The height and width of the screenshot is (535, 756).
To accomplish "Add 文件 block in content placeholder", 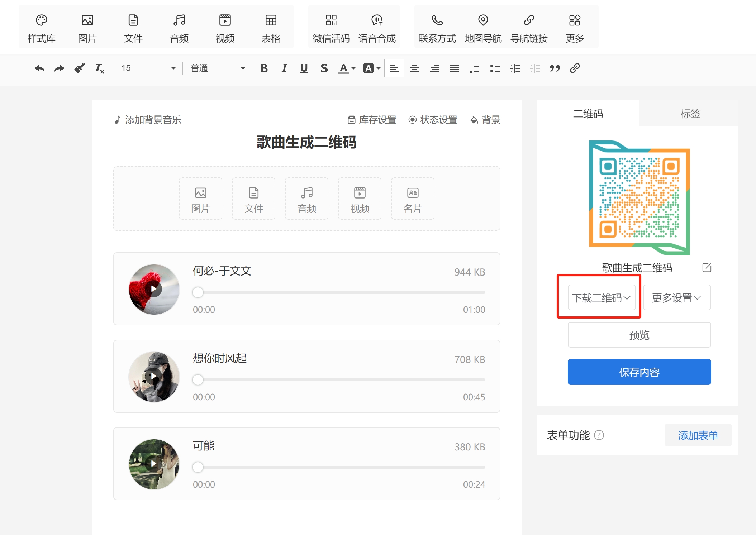I will tap(254, 199).
